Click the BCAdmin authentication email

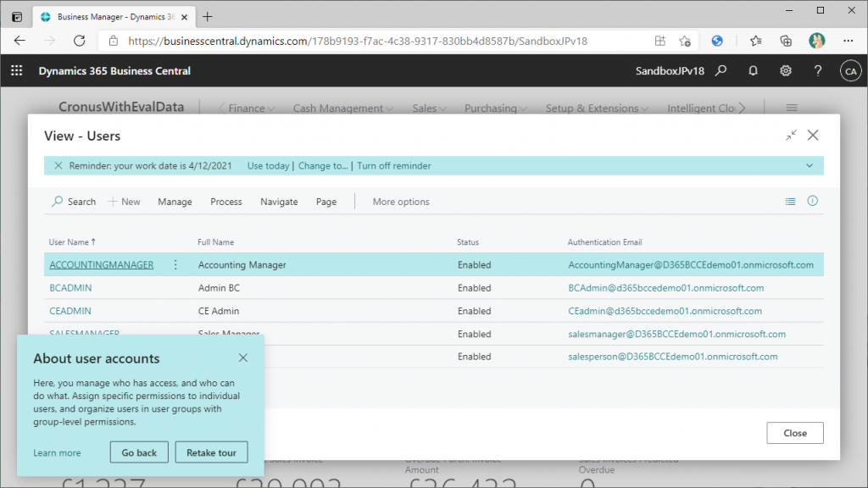tap(666, 288)
